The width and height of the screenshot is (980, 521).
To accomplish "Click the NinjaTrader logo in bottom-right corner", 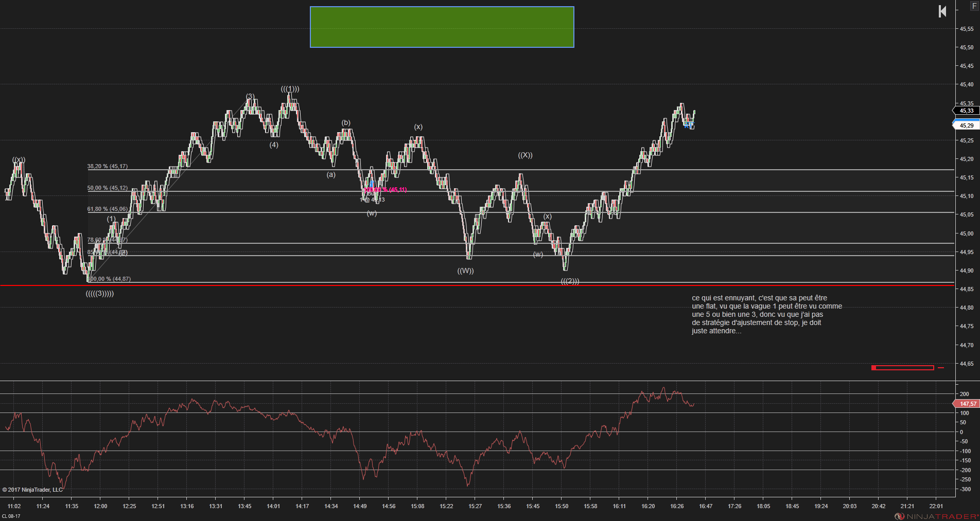I will pyautogui.click(x=936, y=516).
